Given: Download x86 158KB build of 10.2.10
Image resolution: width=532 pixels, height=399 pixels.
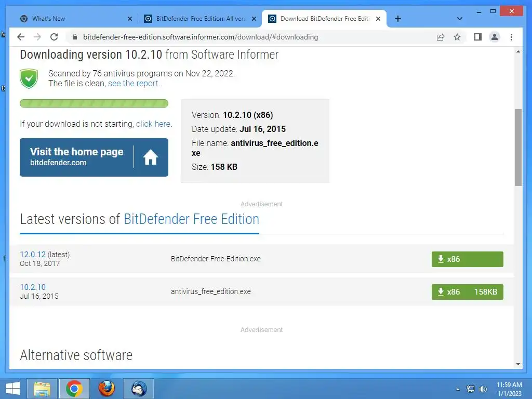Looking at the screenshot, I should [x=467, y=292].
